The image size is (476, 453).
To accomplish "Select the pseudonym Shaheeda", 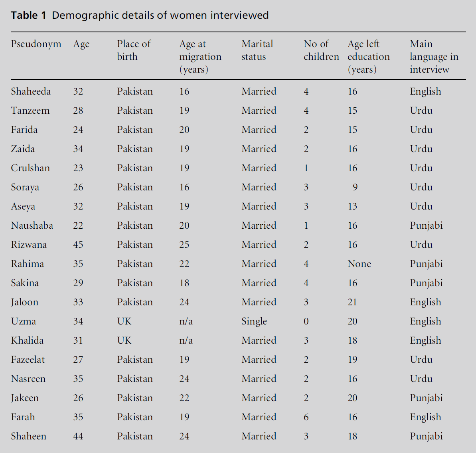I will (x=31, y=91).
